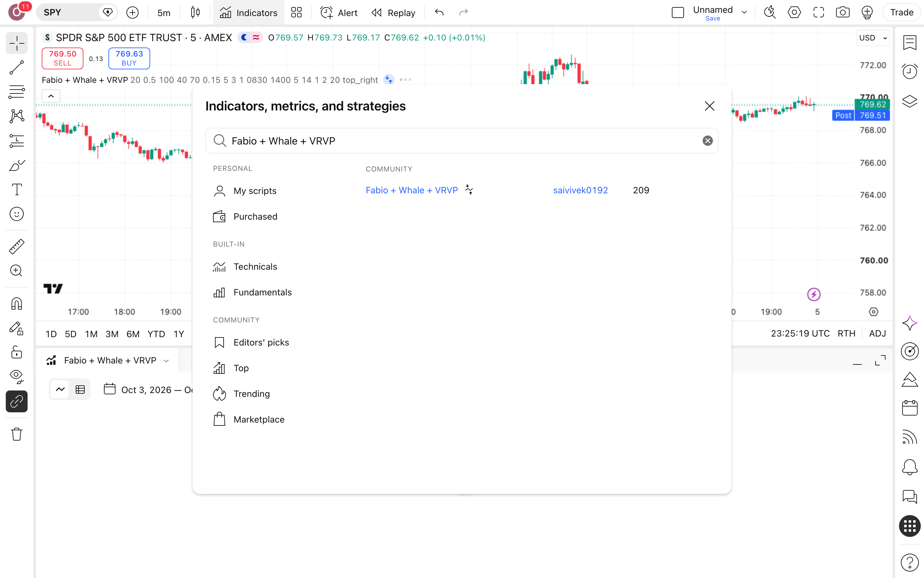Select the crosshair cursor tool
This screenshot has height=578, width=924.
[x=16, y=43]
